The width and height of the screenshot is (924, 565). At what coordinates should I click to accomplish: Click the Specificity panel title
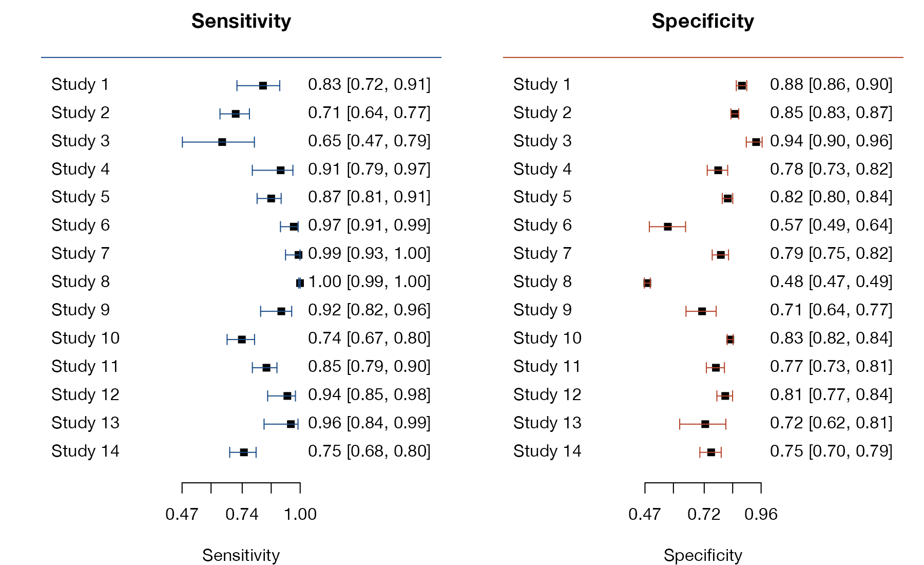pos(703,21)
